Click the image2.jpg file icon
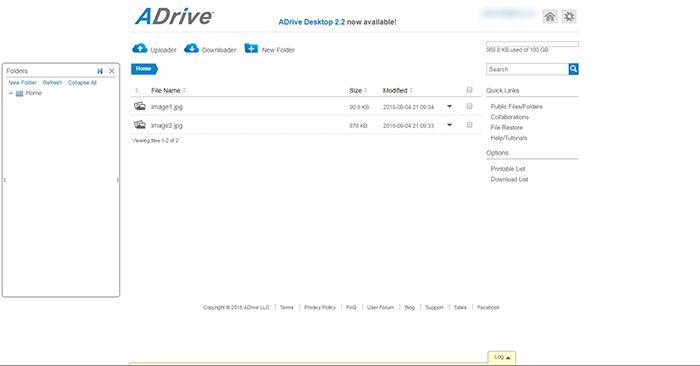 (x=140, y=125)
